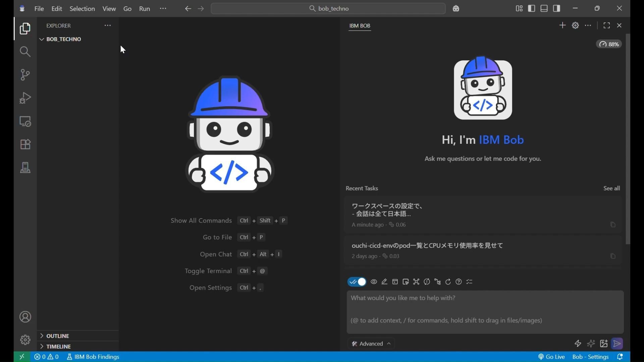
Task: Open the File menu
Action: tap(39, 9)
